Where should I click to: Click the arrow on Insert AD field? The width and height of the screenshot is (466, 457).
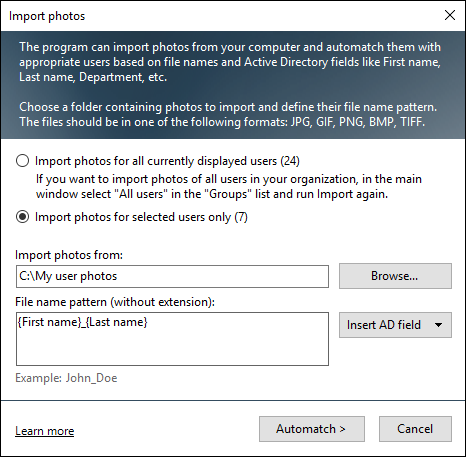click(x=438, y=325)
